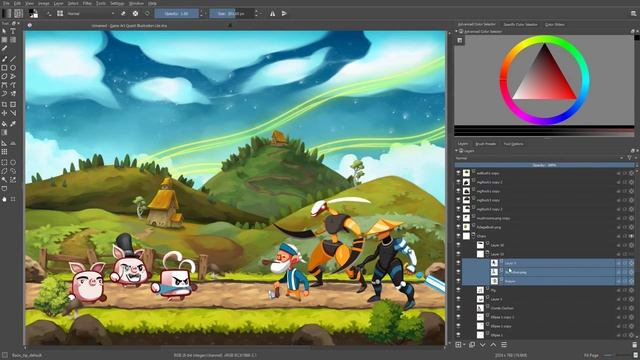640x360 pixels.
Task: Open the Layer menu
Action: (59, 3)
